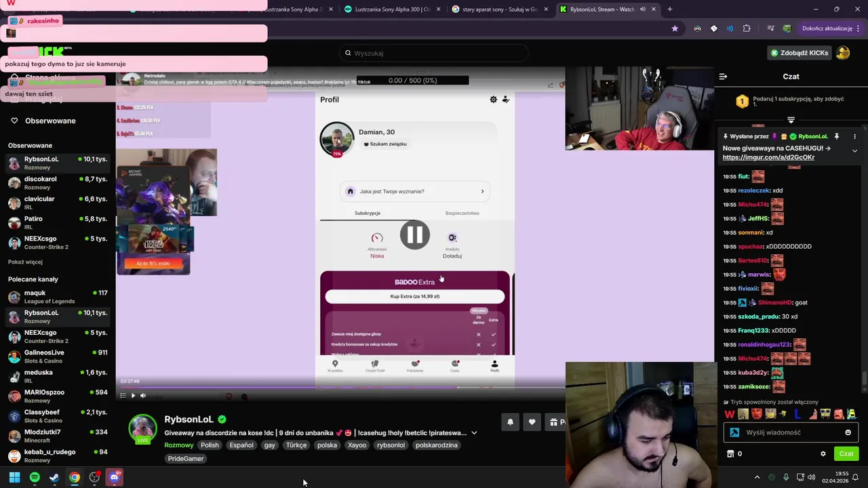This screenshot has height=488, width=868.
Task: Open a new browser tab
Action: point(669,9)
